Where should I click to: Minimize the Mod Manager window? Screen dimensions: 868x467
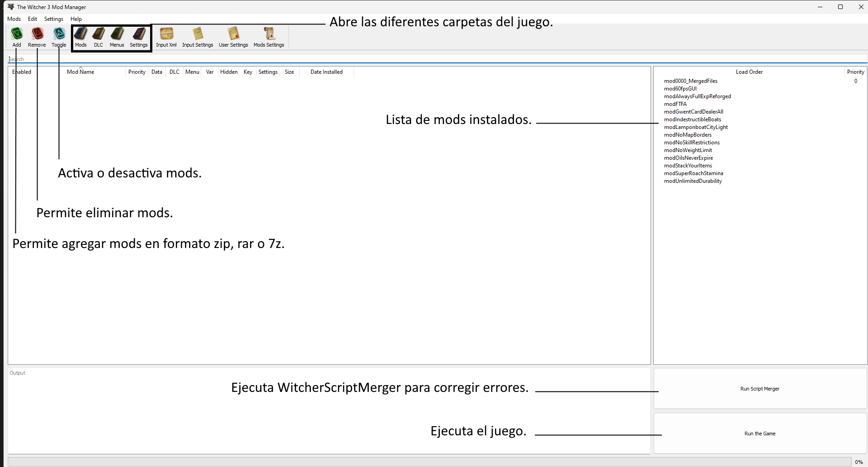820,7
